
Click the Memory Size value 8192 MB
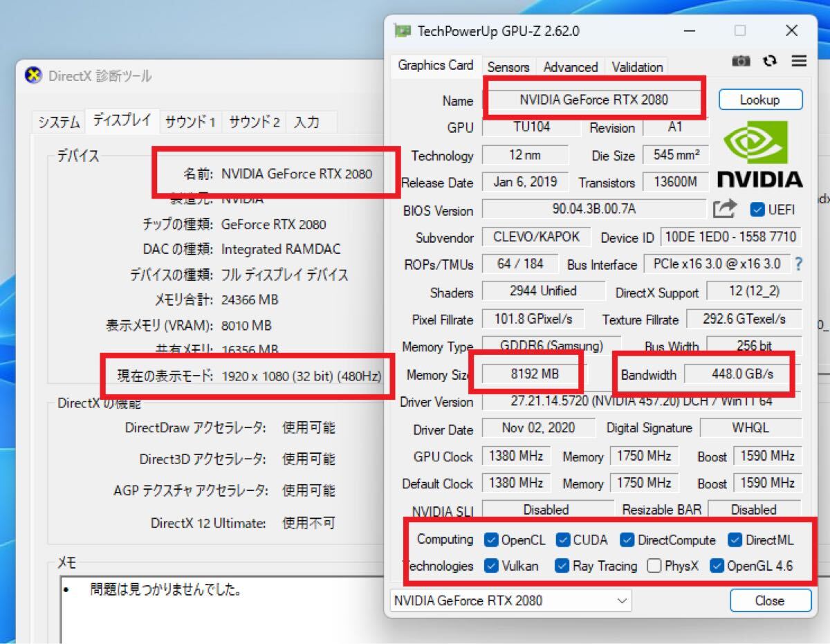click(x=535, y=374)
